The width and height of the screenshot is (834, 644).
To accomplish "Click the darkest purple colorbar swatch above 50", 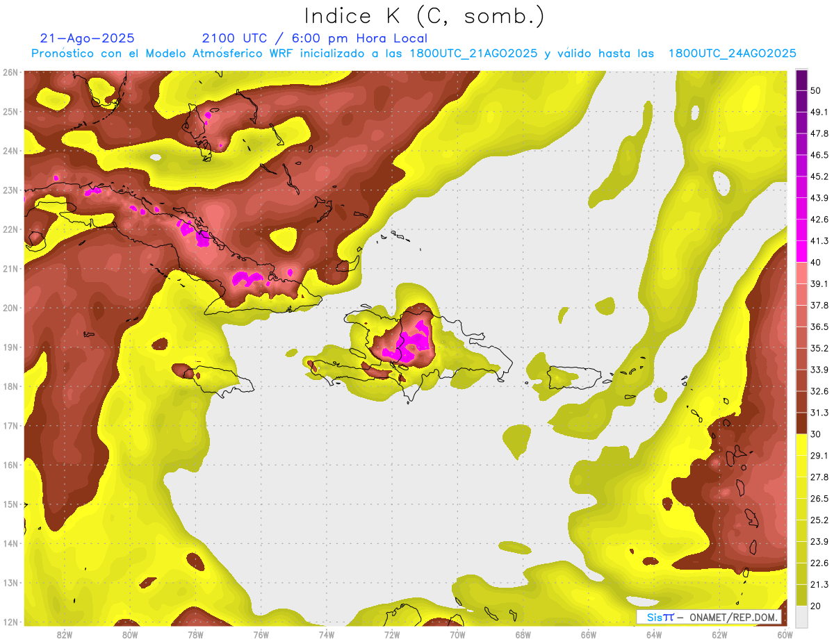I will [x=801, y=79].
